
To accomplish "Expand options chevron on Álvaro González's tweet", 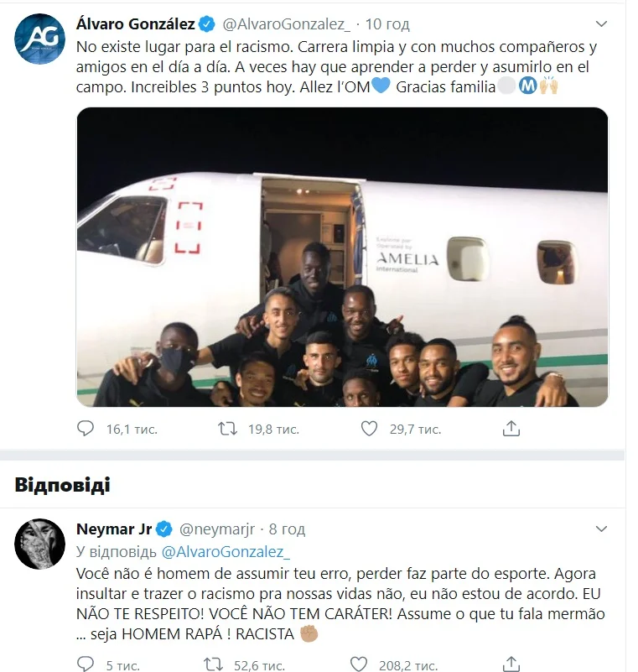I will tap(600, 24).
